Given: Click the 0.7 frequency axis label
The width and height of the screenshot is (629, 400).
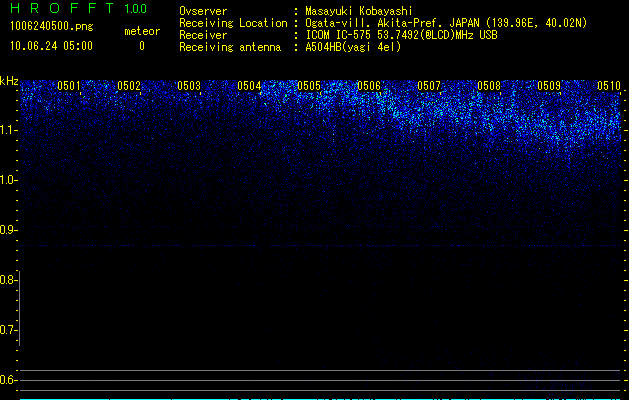Looking at the screenshot, I should point(8,330).
